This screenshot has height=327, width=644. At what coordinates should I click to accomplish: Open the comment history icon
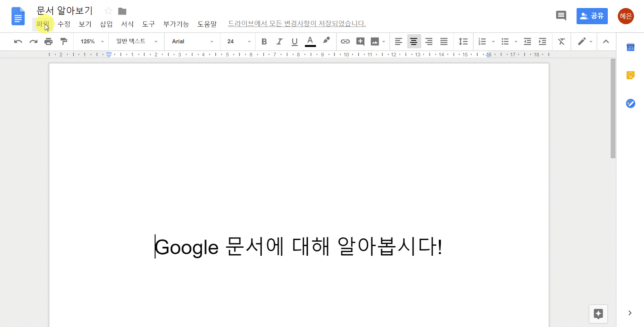point(561,16)
